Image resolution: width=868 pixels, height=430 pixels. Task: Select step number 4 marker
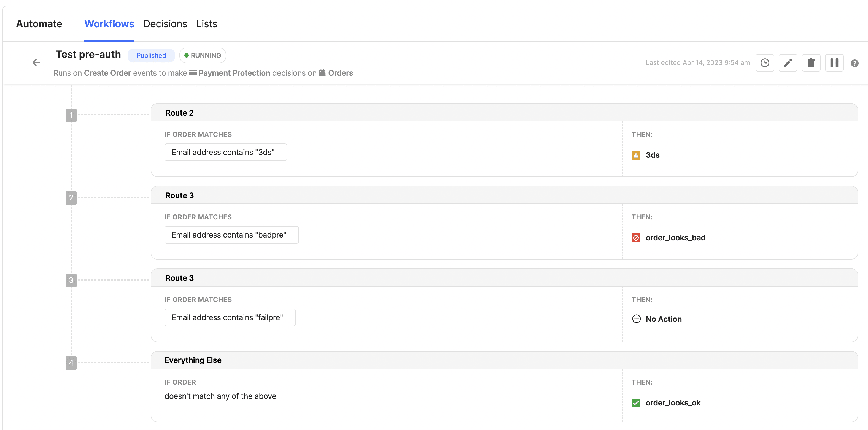[71, 363]
